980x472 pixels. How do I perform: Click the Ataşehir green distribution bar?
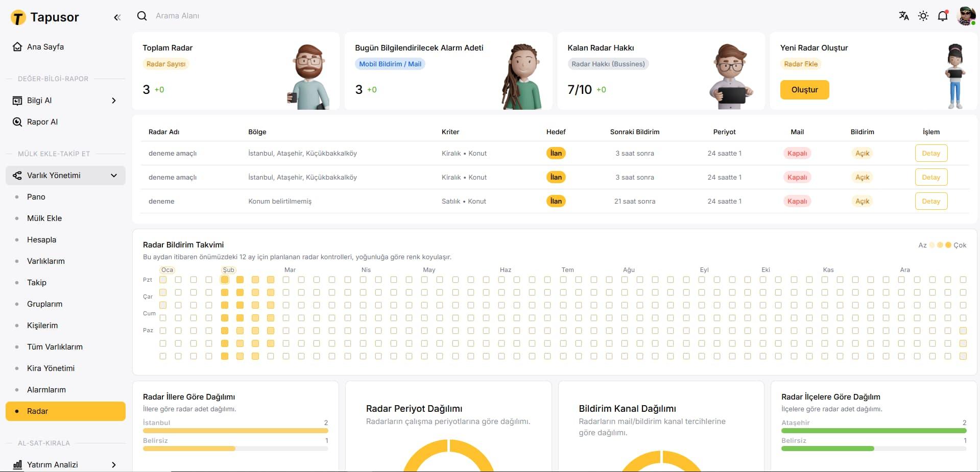(874, 431)
